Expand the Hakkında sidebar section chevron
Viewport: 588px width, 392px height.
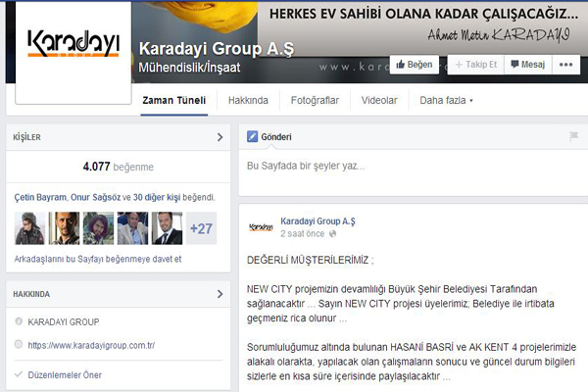point(220,294)
